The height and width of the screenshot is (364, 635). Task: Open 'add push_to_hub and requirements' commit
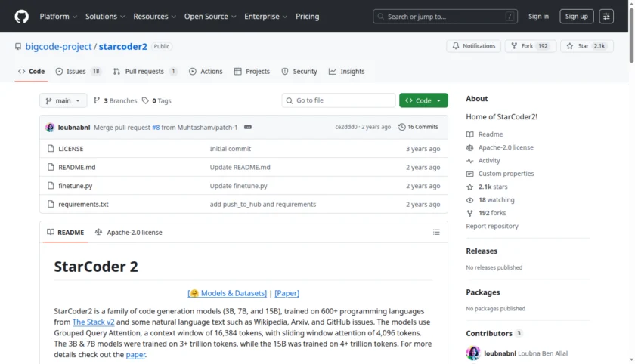(x=263, y=205)
